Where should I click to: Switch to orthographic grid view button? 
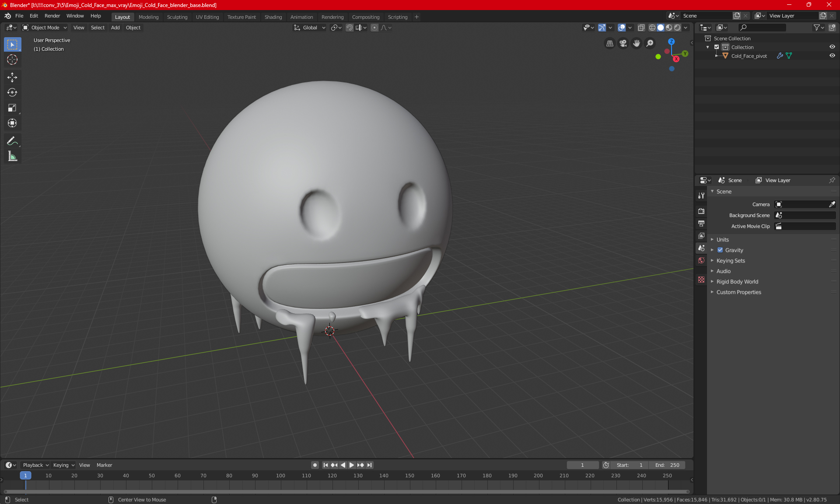tap(609, 43)
